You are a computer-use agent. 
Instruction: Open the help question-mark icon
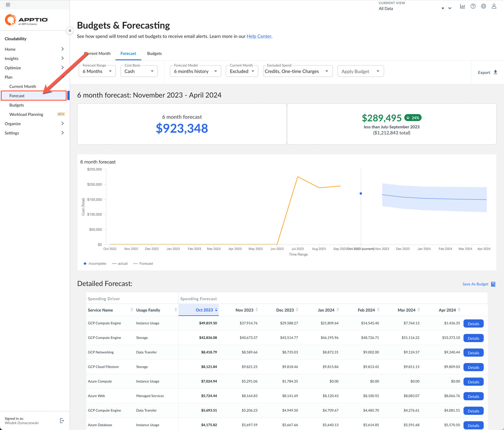pyautogui.click(x=473, y=6)
